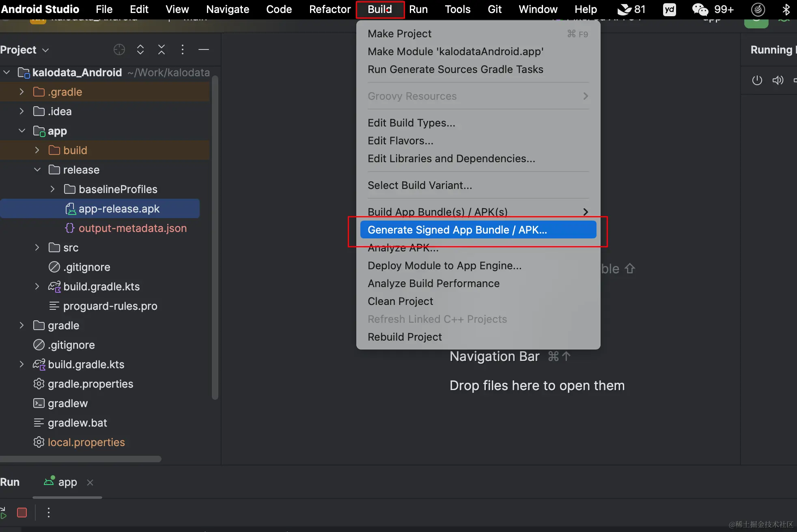Viewport: 797px width, 532px height.
Task: Collapse the app module folder
Action: [x=22, y=131]
